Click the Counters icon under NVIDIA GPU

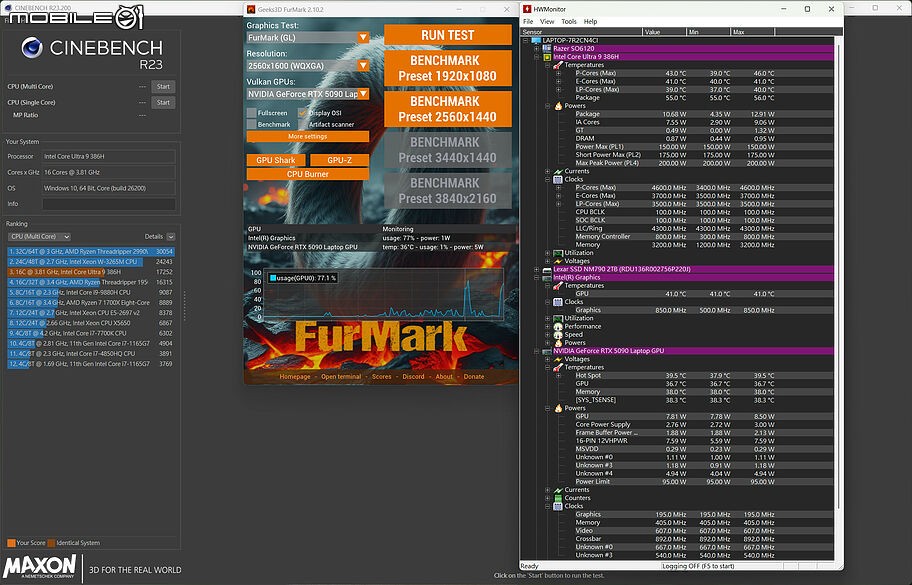(x=558, y=498)
